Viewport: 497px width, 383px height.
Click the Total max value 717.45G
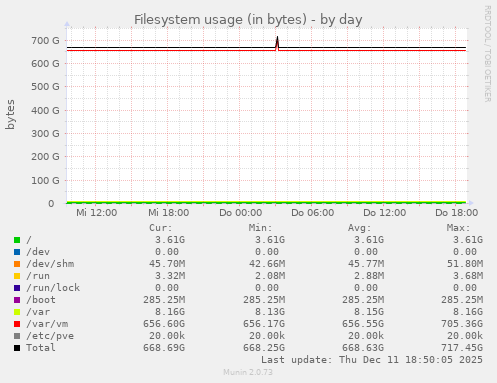462,348
